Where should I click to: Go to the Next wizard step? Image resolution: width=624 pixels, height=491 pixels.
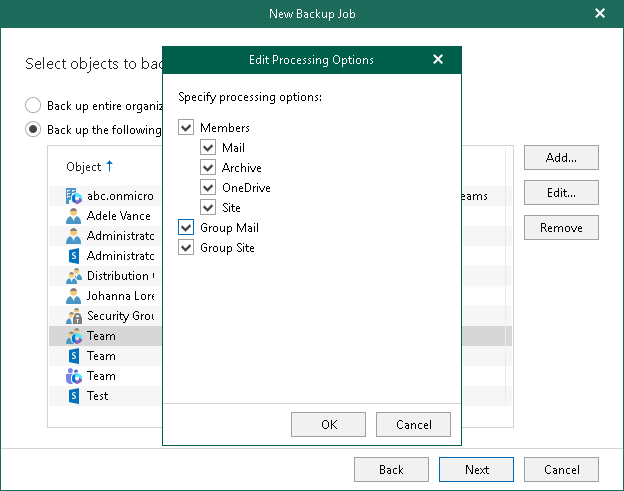click(x=477, y=470)
